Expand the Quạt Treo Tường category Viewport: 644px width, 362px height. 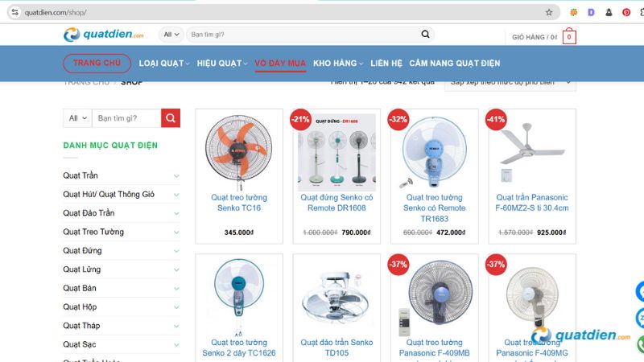pos(176,232)
